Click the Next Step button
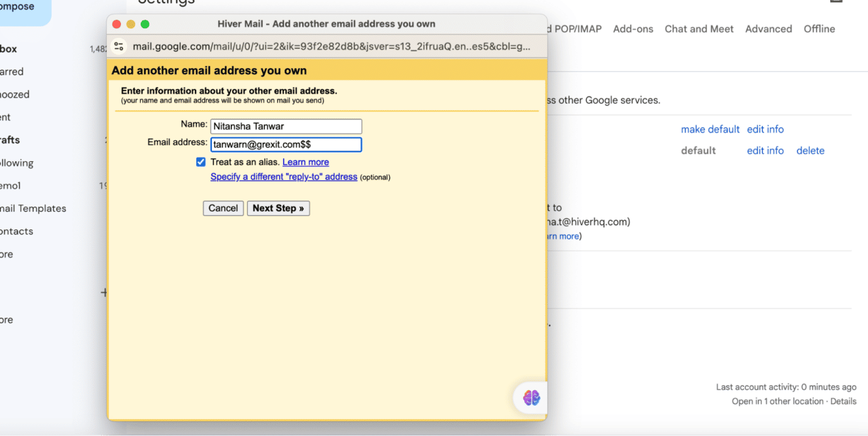The image size is (868, 436). (x=278, y=208)
